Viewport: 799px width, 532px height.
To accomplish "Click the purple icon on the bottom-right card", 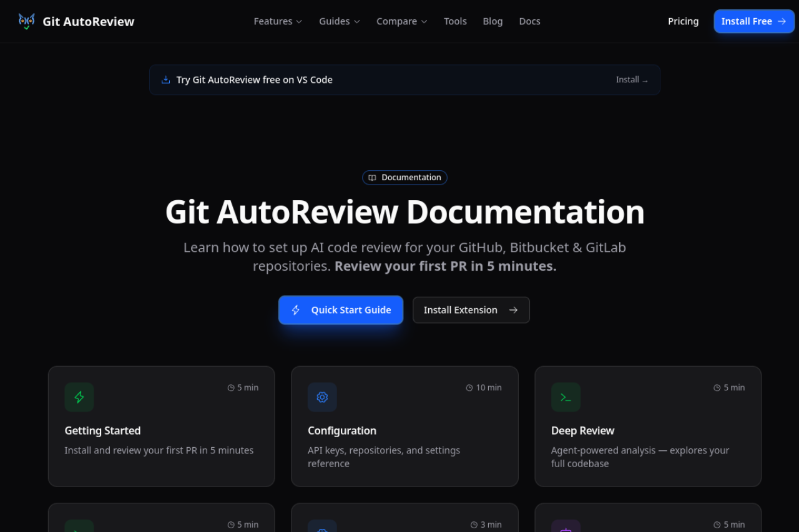I will [x=566, y=530].
